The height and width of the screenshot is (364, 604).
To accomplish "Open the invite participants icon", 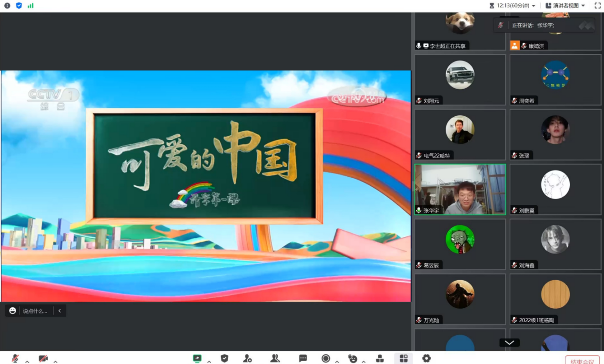I will 247,358.
